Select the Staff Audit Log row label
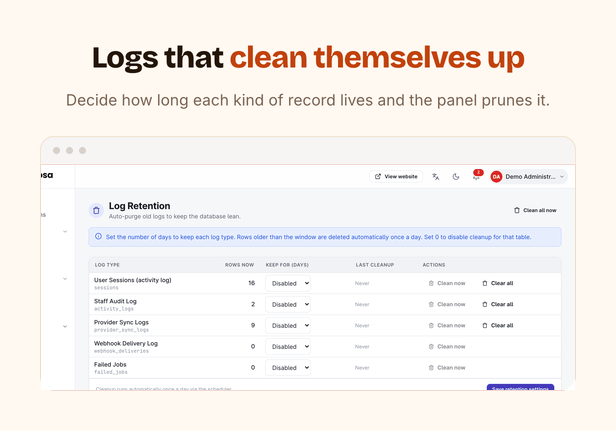 [x=115, y=301]
